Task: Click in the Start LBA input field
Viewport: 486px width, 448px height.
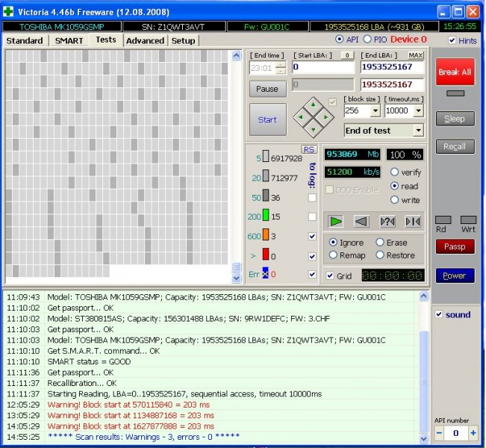Action: coord(323,67)
